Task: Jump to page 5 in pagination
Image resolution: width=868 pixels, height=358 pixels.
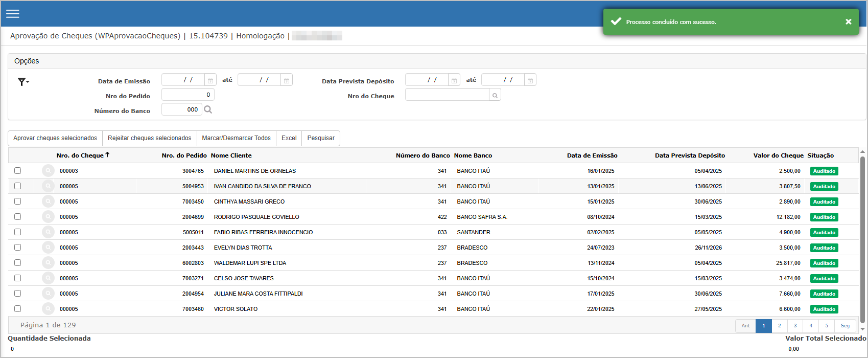Action: (x=827, y=326)
